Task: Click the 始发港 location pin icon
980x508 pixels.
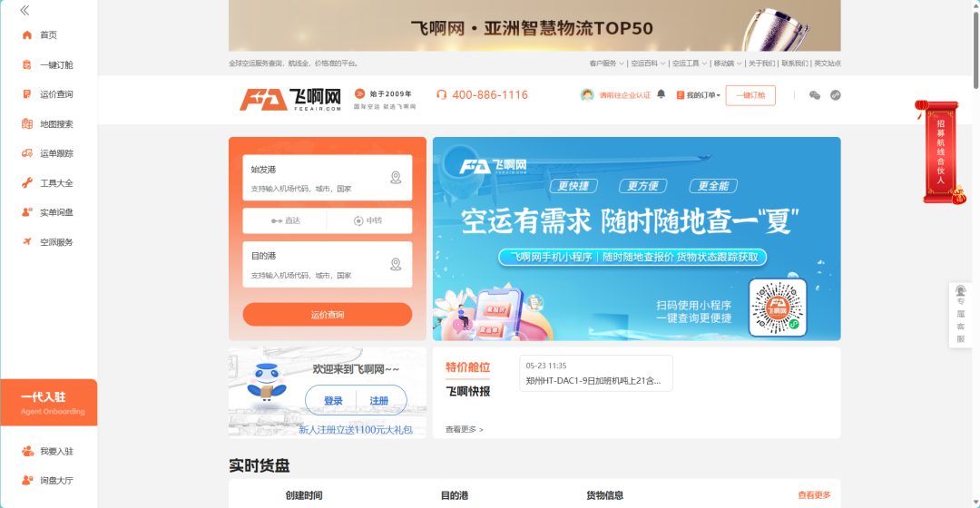Action: pyautogui.click(x=396, y=178)
